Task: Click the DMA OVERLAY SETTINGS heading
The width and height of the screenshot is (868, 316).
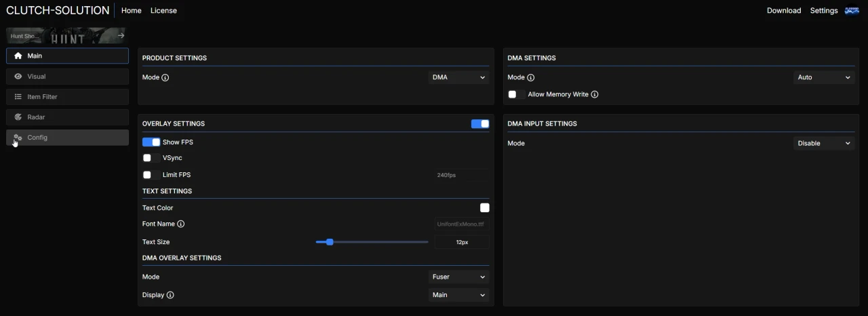Action: [182, 258]
